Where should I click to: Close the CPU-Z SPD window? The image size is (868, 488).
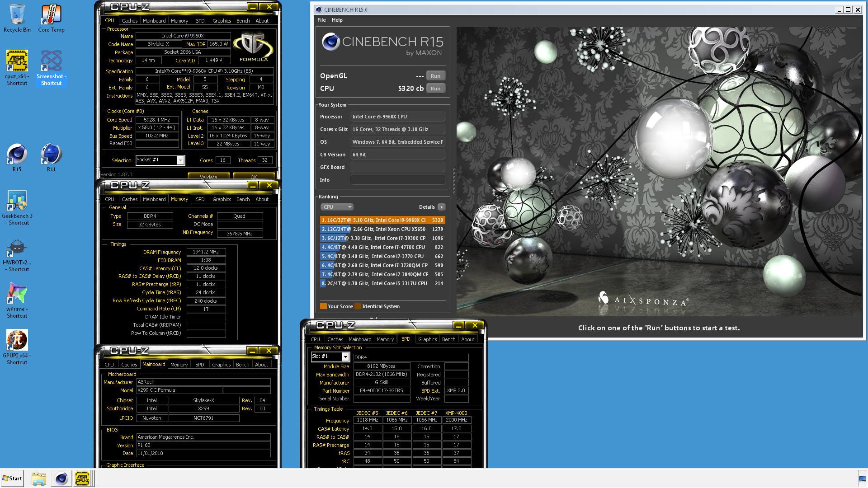coord(475,325)
